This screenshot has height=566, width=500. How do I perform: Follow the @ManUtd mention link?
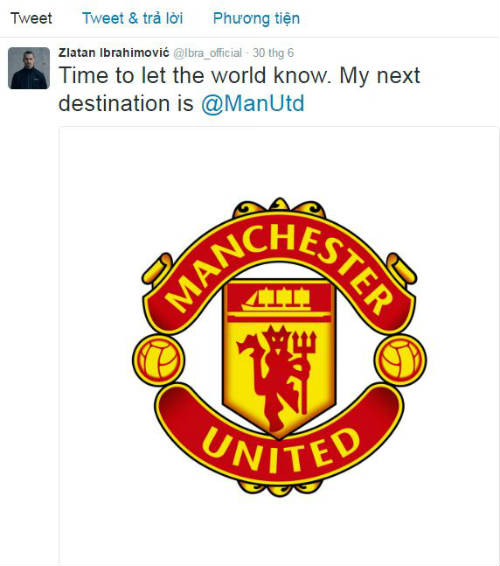(x=253, y=104)
